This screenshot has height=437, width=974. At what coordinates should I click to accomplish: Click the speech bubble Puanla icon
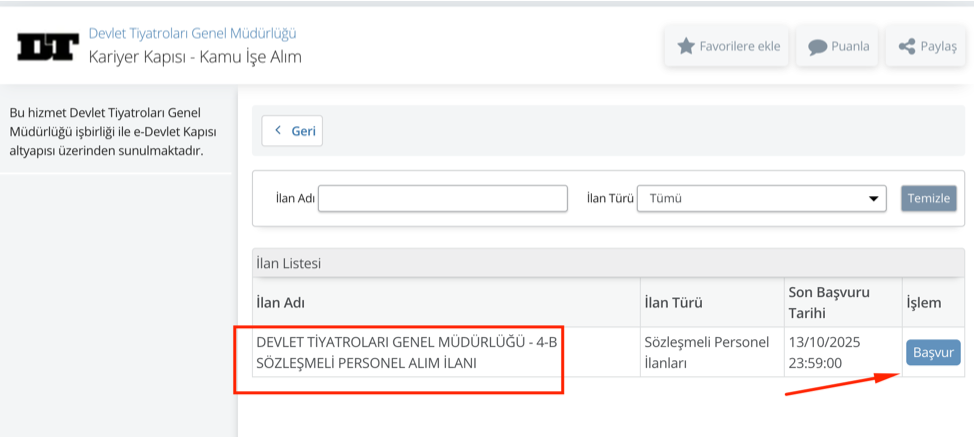coord(817,46)
